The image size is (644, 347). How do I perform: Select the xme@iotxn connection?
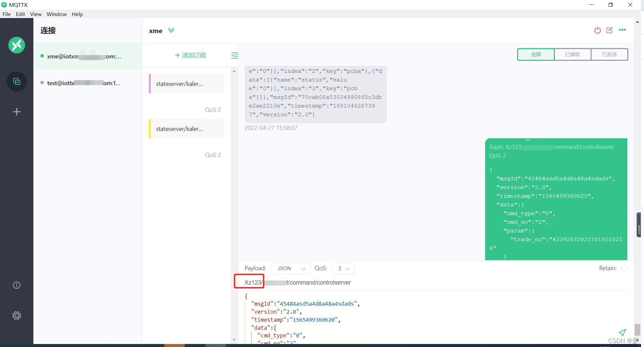pos(87,56)
